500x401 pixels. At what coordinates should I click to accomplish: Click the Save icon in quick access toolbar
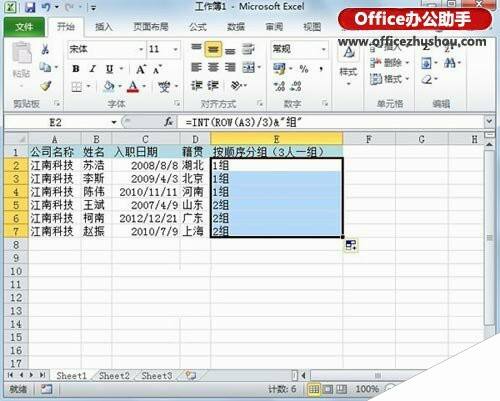[x=30, y=7]
